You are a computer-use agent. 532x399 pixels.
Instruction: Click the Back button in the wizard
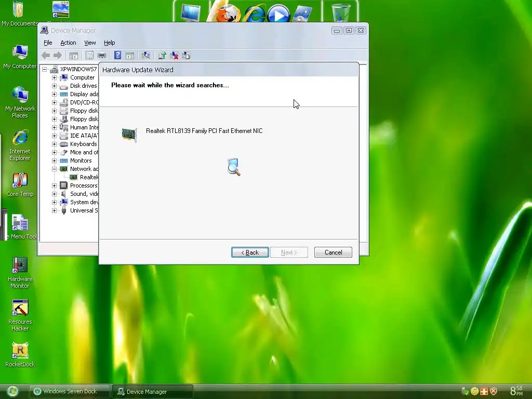pyautogui.click(x=250, y=252)
